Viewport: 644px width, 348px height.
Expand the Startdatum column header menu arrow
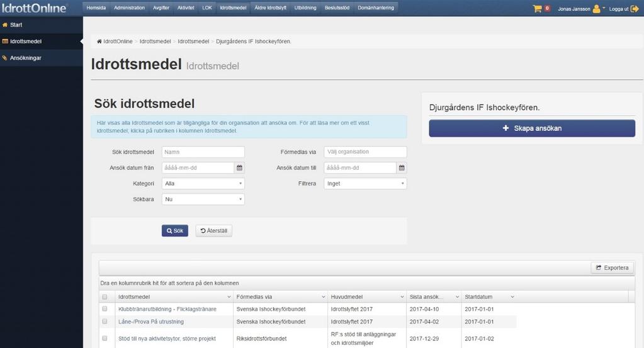pos(512,296)
